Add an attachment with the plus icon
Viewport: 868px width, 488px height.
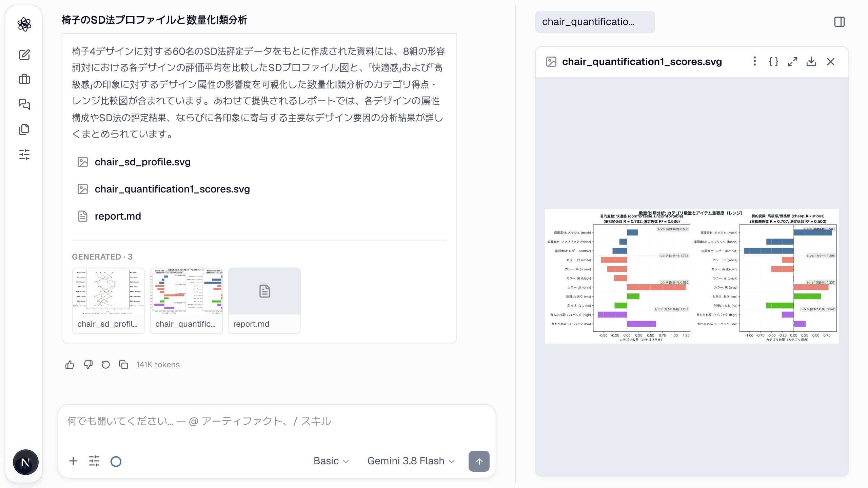pyautogui.click(x=73, y=461)
